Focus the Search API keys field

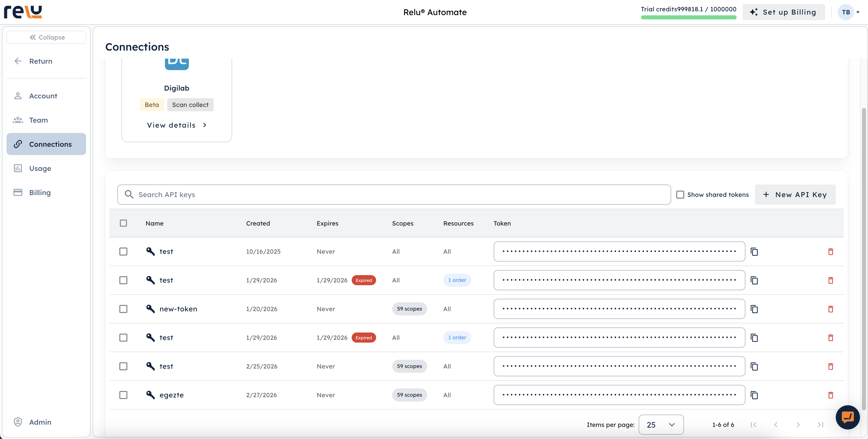pyautogui.click(x=394, y=194)
